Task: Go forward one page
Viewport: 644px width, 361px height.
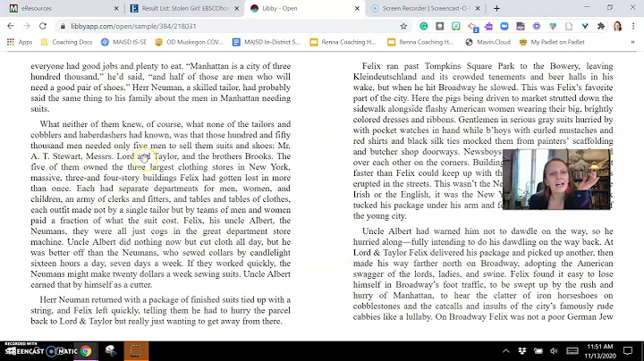Action: [27, 26]
